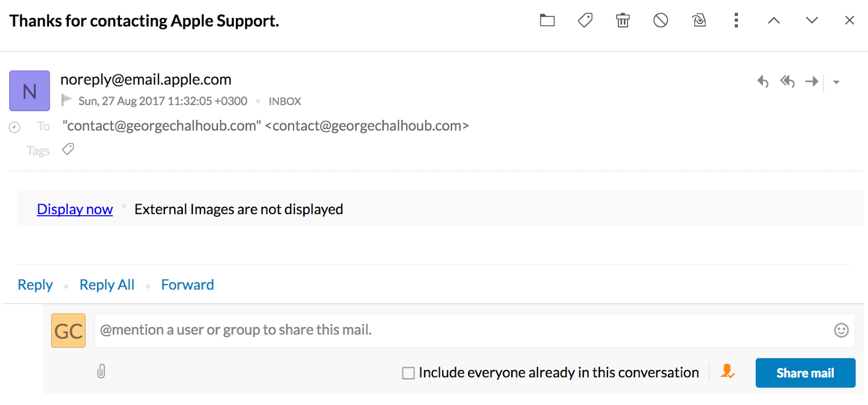Click the reply all double-arrow icon

click(x=787, y=82)
